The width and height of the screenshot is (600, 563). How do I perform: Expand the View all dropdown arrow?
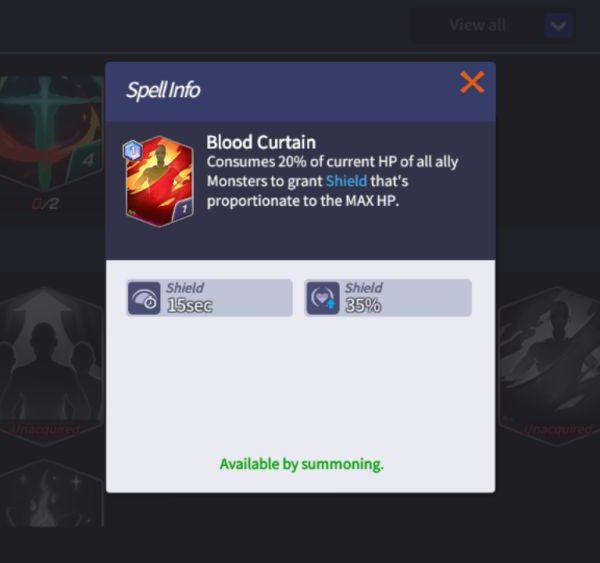point(558,25)
